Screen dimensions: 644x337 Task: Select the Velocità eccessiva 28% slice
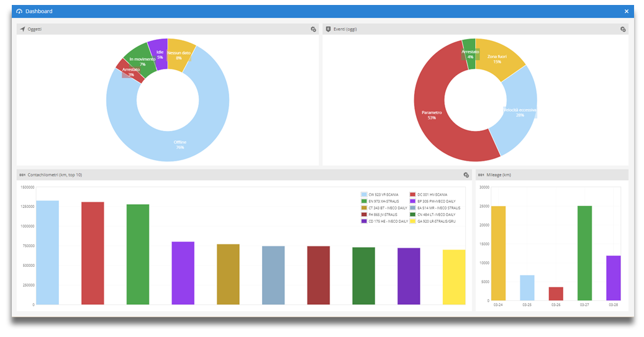[x=520, y=112]
